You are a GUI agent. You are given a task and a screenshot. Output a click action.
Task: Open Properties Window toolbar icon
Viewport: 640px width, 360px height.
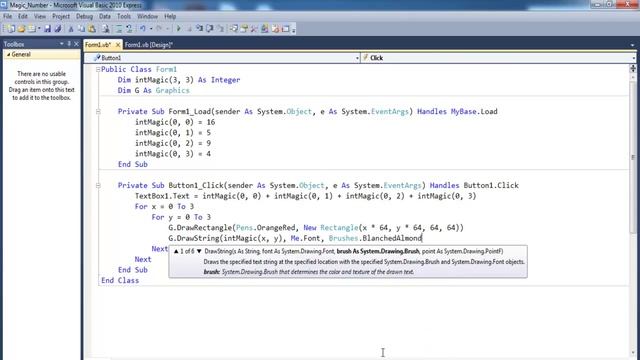point(244,29)
